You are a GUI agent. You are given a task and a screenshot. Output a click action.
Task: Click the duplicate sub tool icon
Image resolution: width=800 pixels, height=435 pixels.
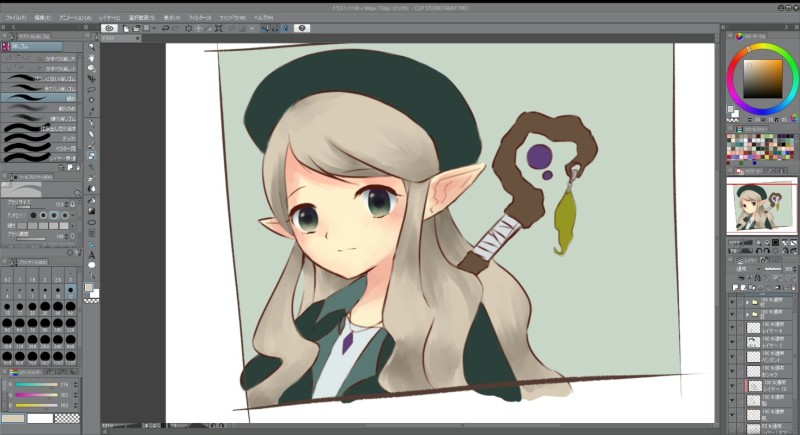tap(70, 167)
